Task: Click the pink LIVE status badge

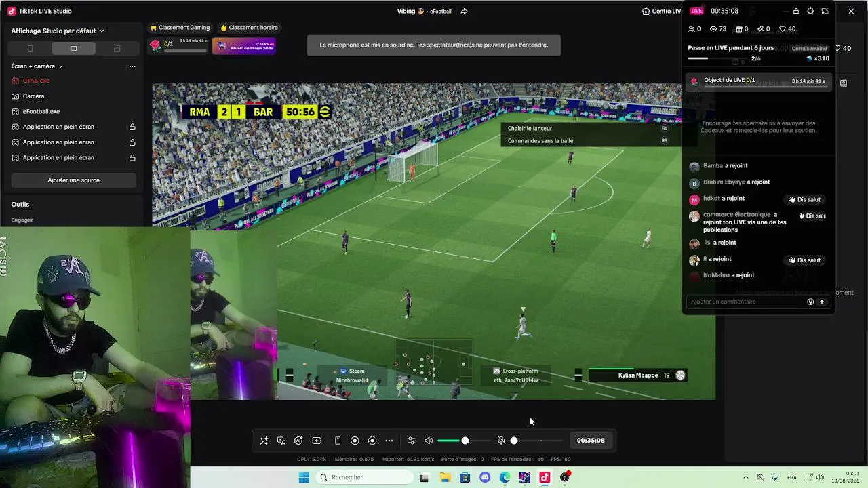Action: pos(696,11)
